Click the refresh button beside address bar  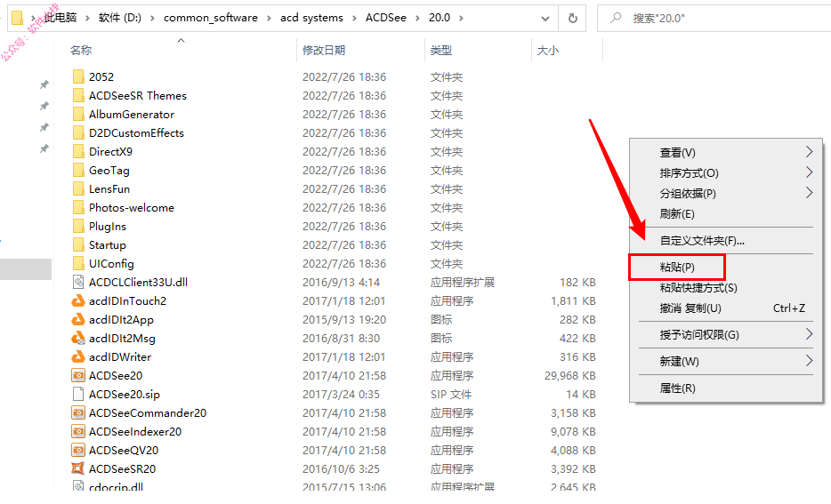tap(572, 18)
